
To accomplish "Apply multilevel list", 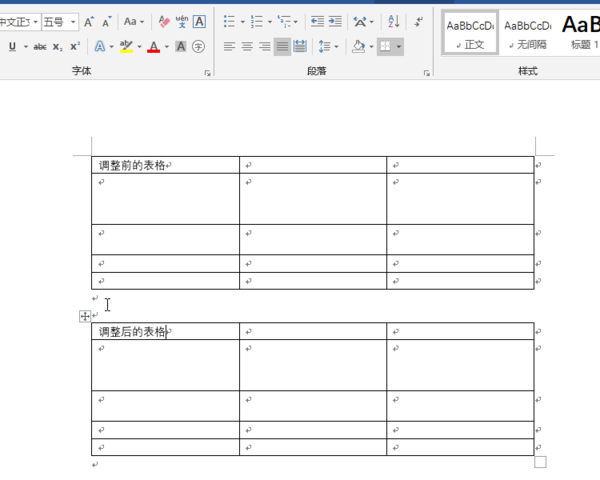I will 284,22.
